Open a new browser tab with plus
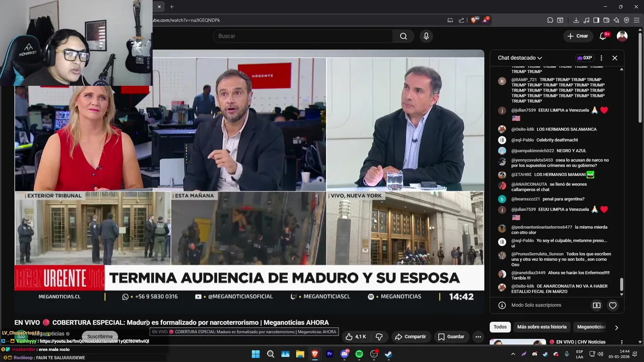Screen dimensions: 644x362 172,7
